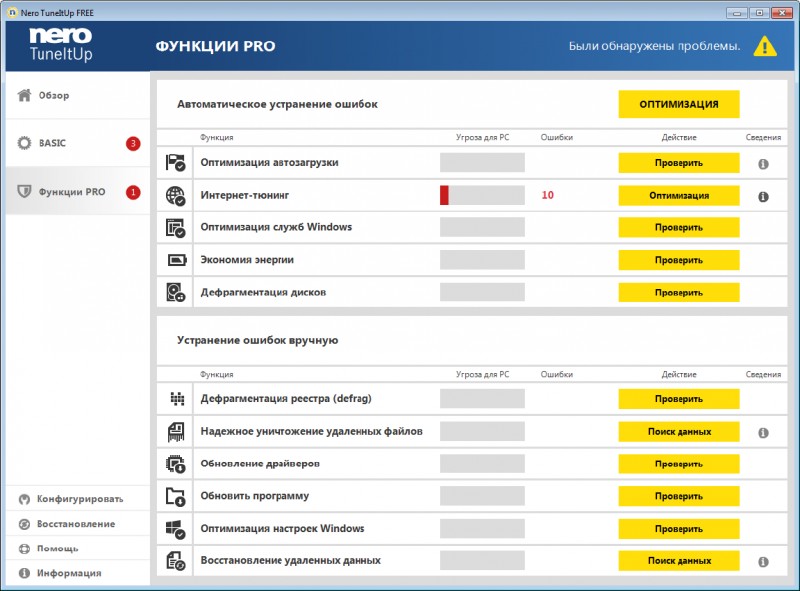Click the Оптимизация настроек Windows icon
This screenshot has height=591, width=800.
click(175, 528)
